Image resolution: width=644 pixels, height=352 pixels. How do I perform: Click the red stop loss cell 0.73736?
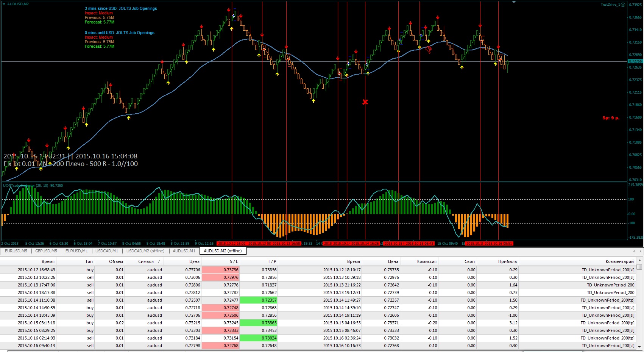(x=220, y=270)
